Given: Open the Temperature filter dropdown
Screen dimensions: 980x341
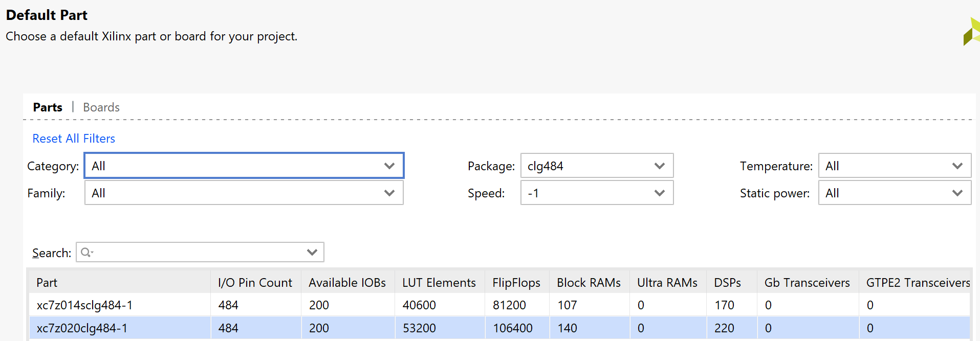Looking at the screenshot, I should (x=894, y=166).
